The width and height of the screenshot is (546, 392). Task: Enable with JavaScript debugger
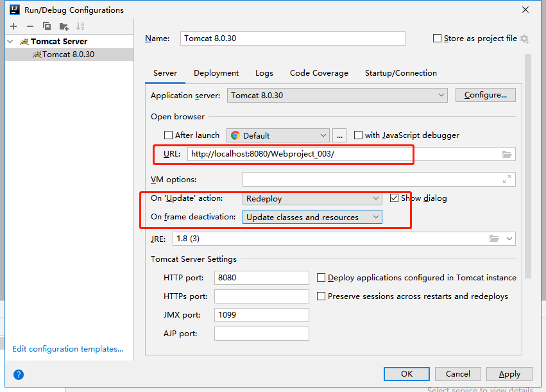[358, 135]
